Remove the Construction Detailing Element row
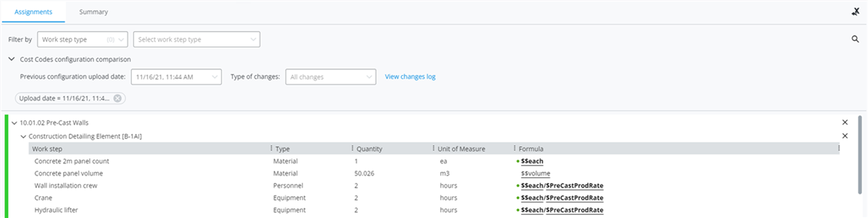This screenshot has width=868, height=218. [x=845, y=136]
